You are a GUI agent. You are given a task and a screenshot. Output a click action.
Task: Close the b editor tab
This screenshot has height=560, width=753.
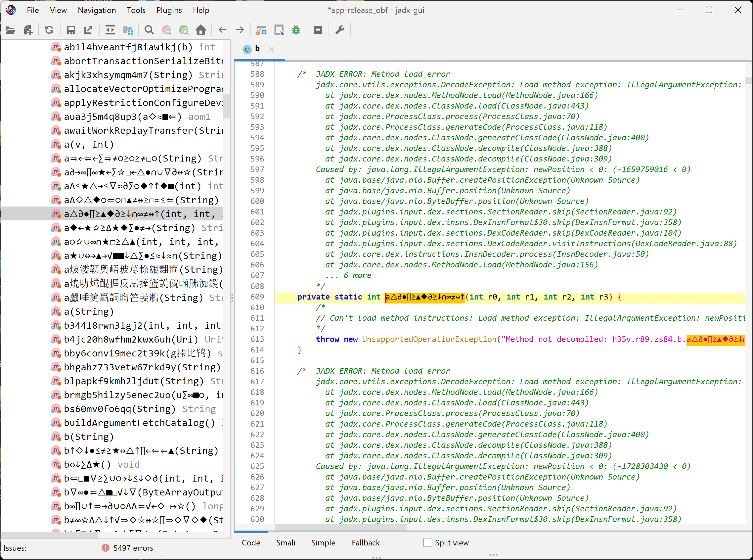[x=271, y=50]
